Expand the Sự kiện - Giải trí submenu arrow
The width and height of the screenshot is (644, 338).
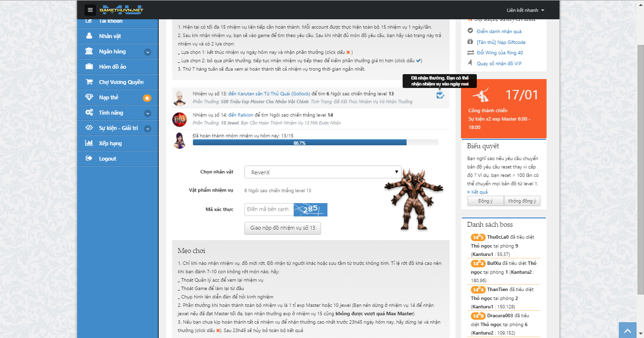147,128
